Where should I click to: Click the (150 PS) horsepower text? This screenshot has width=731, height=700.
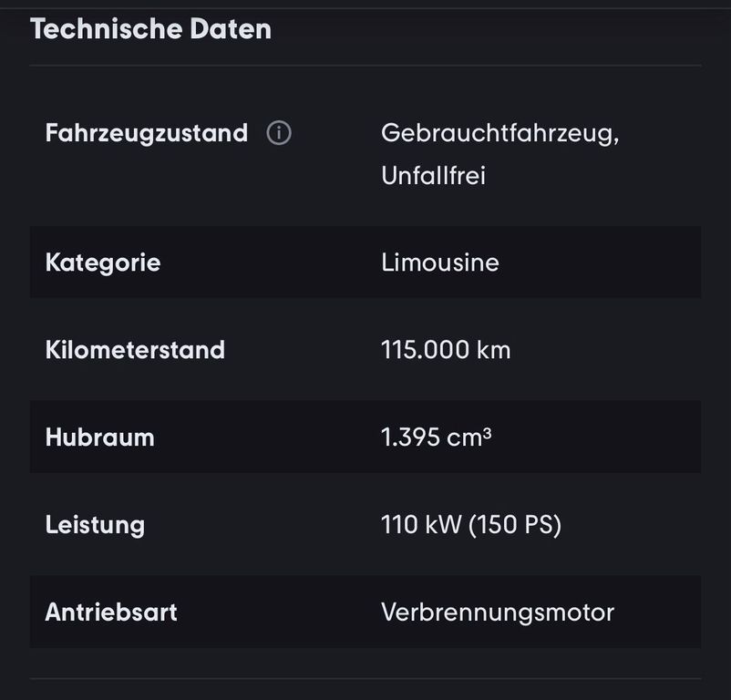515,525
